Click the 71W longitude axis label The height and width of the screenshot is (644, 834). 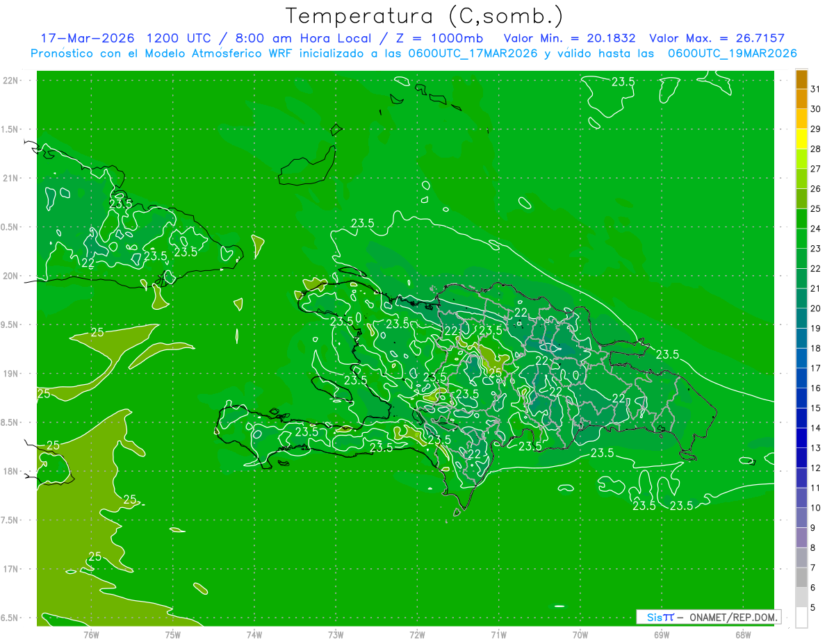pos(498,634)
